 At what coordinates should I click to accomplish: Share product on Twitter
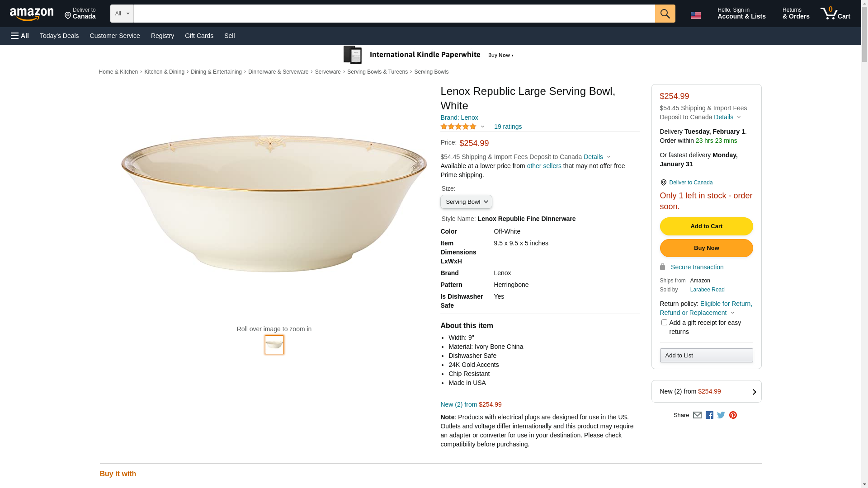coord(721,415)
